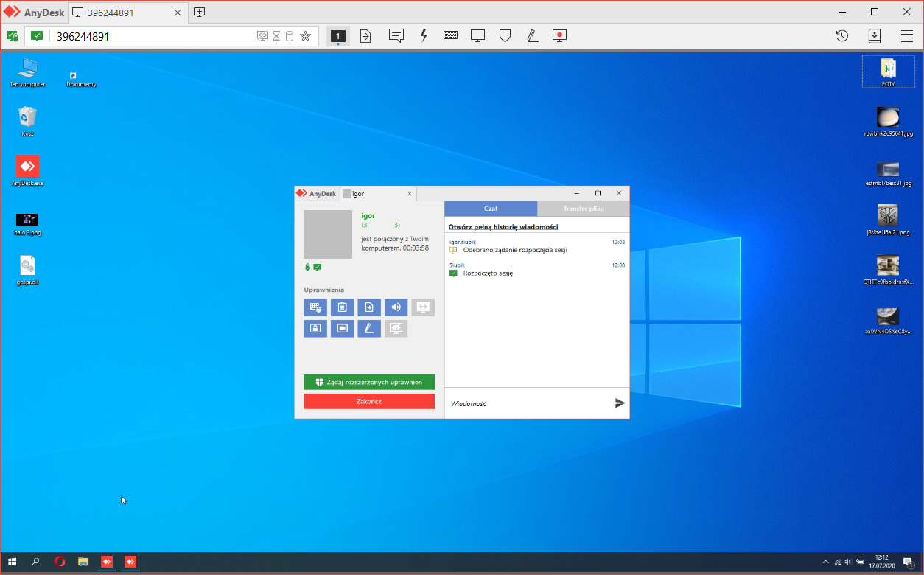Activate the whiteboard pen icon
The image size is (924, 575).
point(532,35)
